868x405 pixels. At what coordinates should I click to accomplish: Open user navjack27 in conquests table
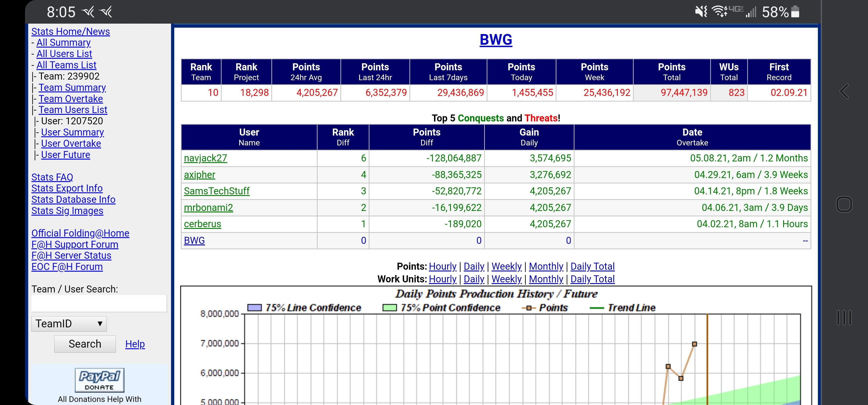(x=205, y=158)
